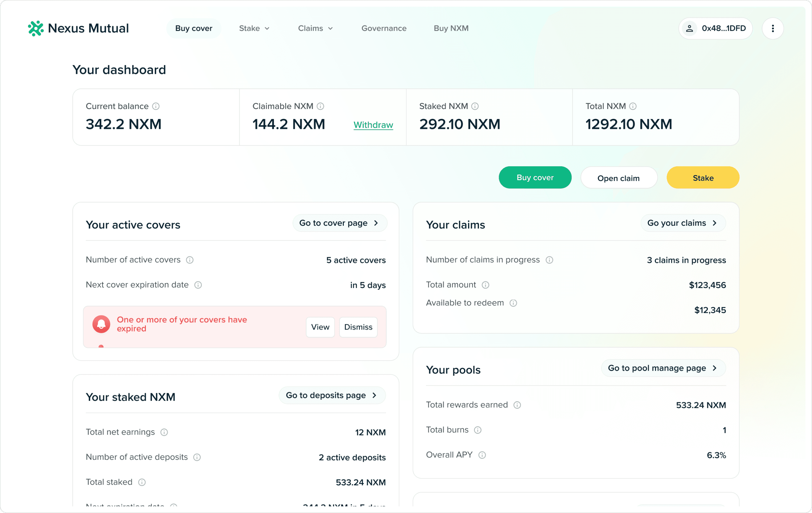The image size is (812, 513).
Task: Expand the Stake dropdown in navigation
Action: point(254,28)
